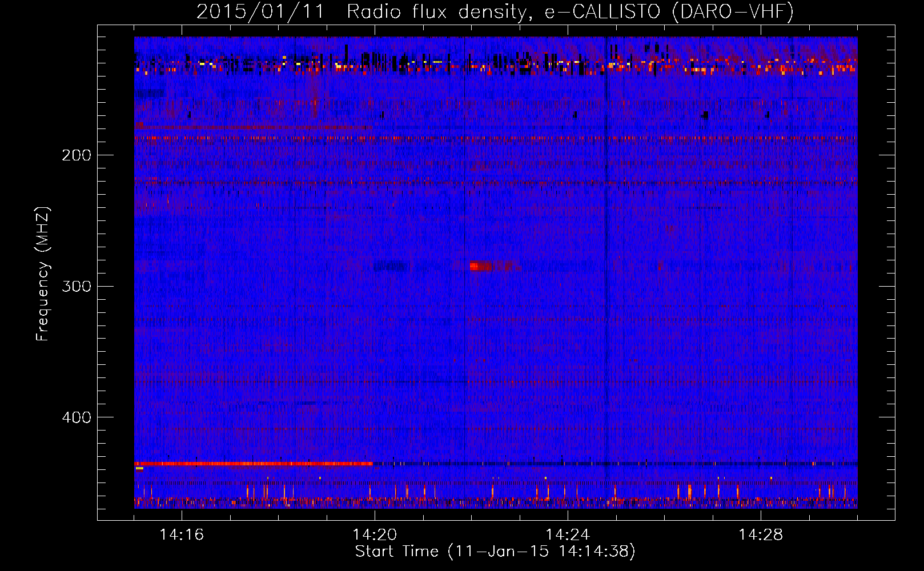Click the "Start Time (11-Jan-15 14:14:38)" label
This screenshot has height=571, width=924.
tap(495, 552)
